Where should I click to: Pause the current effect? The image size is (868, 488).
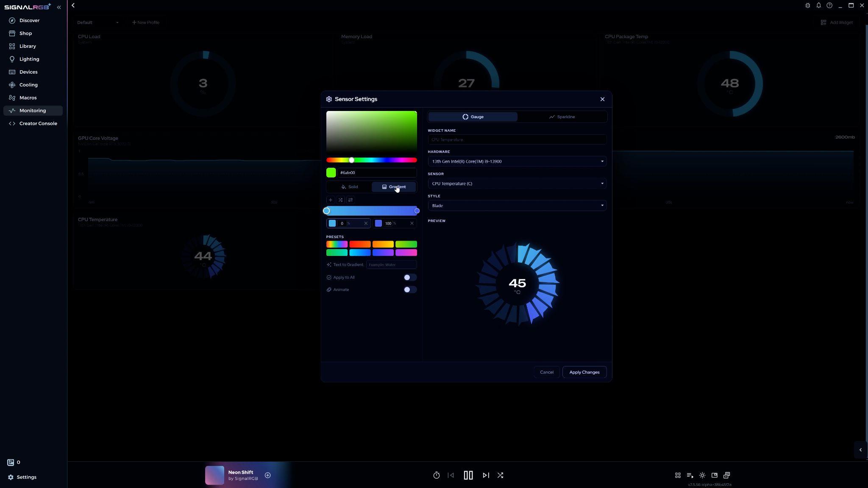click(468, 475)
